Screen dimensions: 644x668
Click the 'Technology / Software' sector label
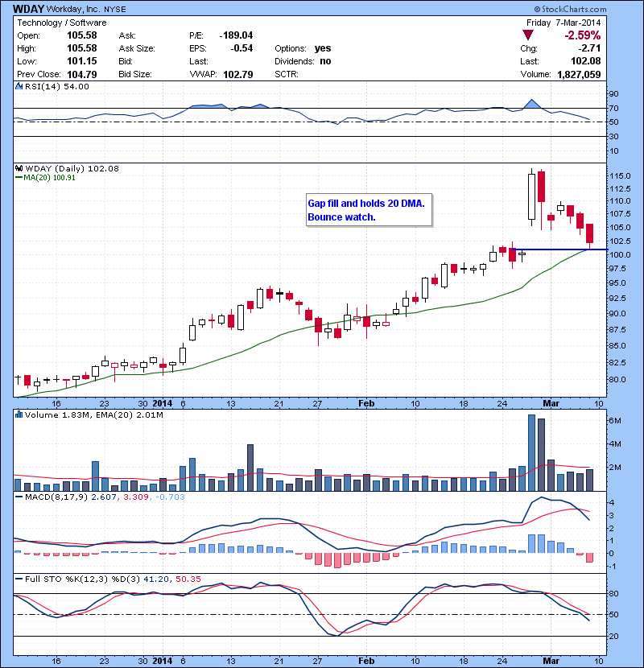[x=62, y=23]
